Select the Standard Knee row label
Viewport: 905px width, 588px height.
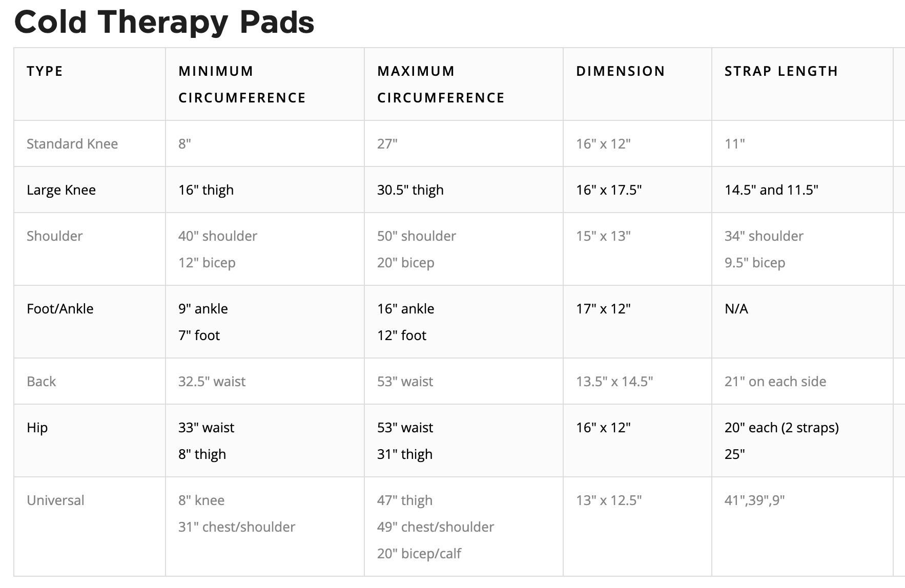click(72, 144)
